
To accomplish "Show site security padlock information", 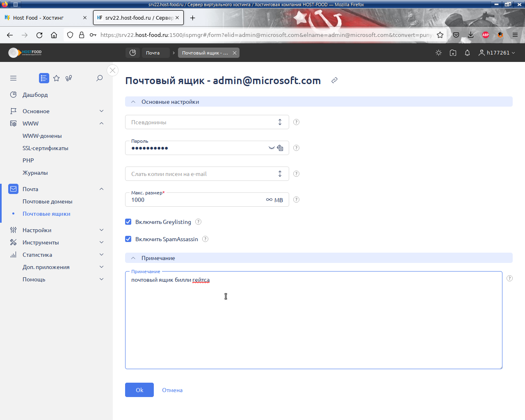I will coord(82,35).
